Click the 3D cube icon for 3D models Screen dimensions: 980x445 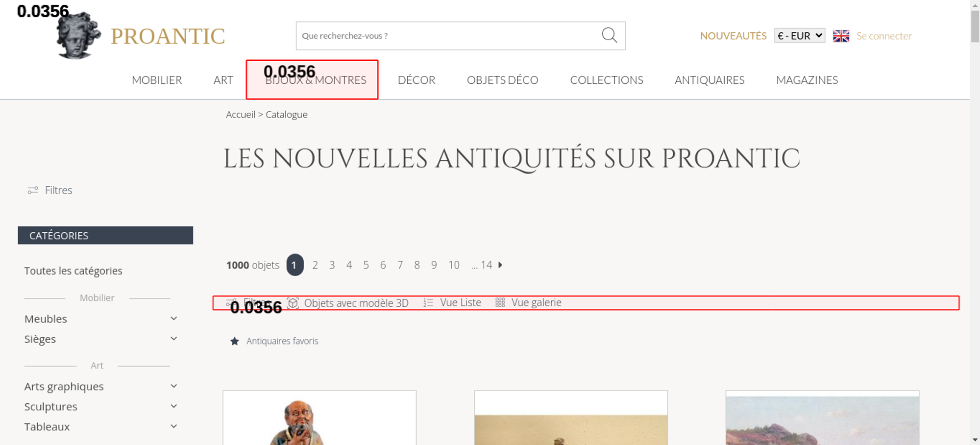point(293,303)
